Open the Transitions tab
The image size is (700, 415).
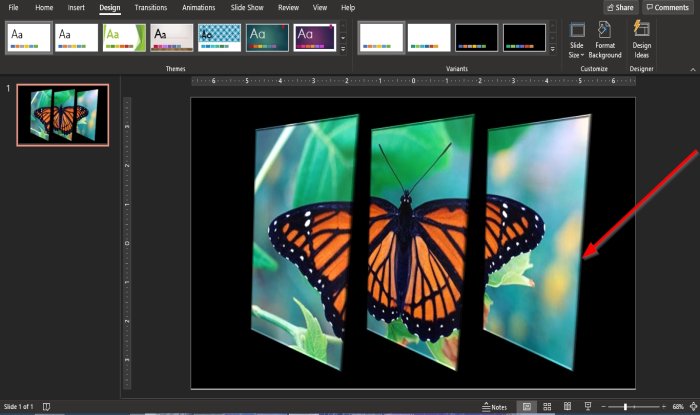click(151, 7)
